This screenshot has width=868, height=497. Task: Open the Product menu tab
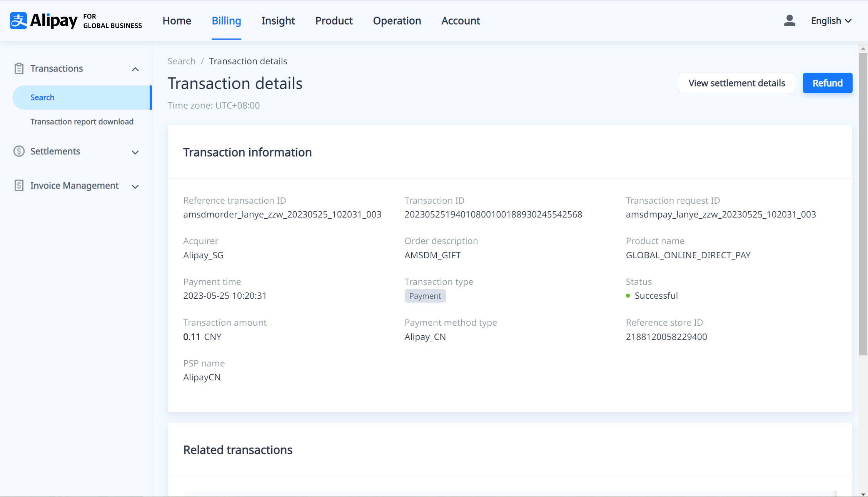(334, 21)
